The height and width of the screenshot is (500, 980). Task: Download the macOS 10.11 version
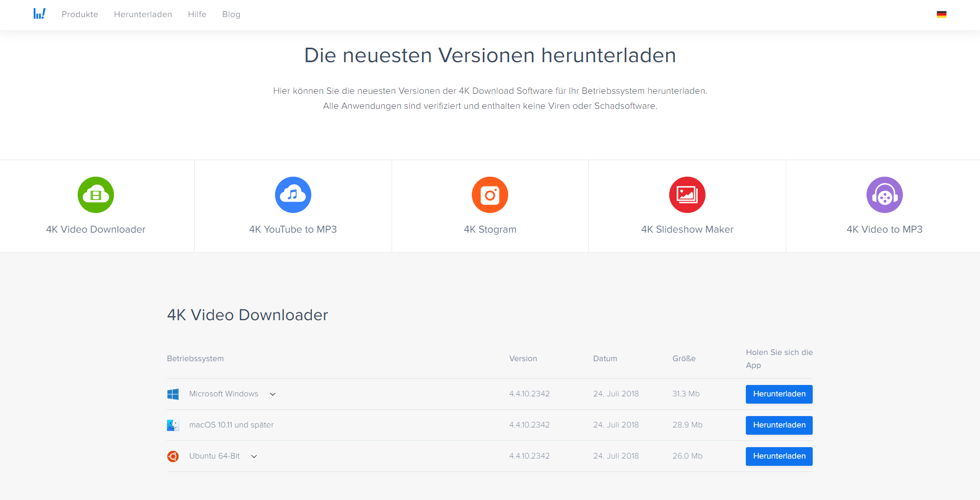[779, 425]
